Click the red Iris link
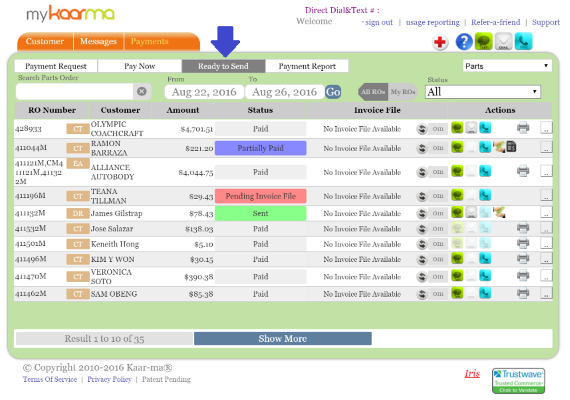This screenshot has width=570, height=400. pos(472,373)
